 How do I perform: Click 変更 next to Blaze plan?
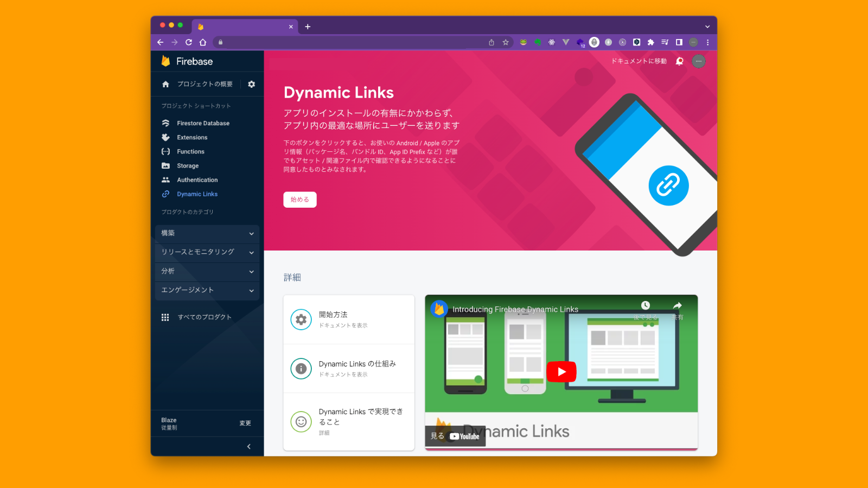pyautogui.click(x=245, y=423)
